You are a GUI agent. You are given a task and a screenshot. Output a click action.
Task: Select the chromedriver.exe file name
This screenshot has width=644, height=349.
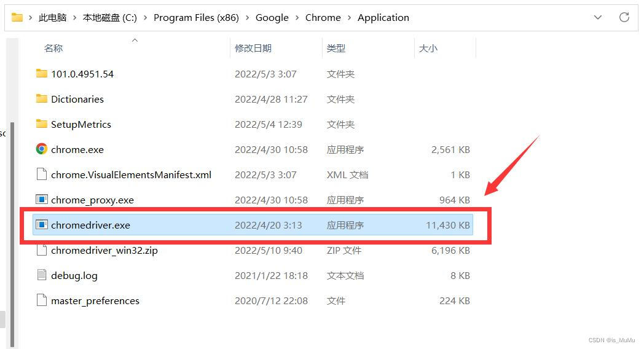[x=90, y=225]
